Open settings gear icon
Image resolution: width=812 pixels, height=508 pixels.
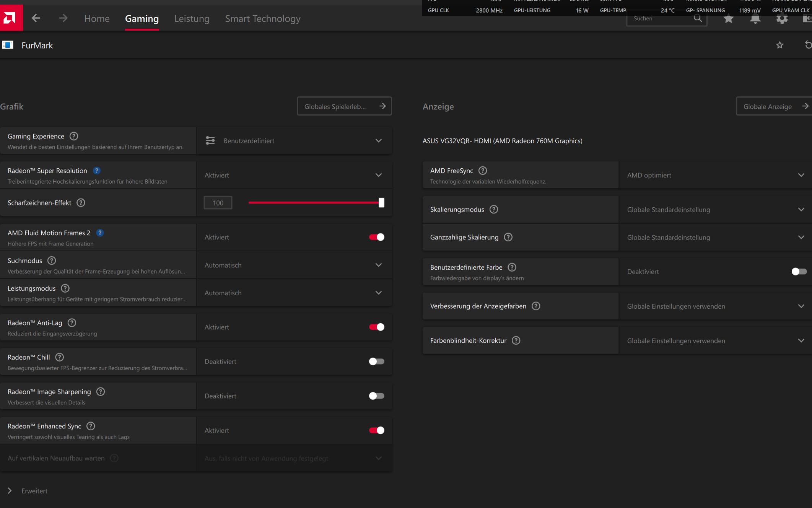click(782, 19)
